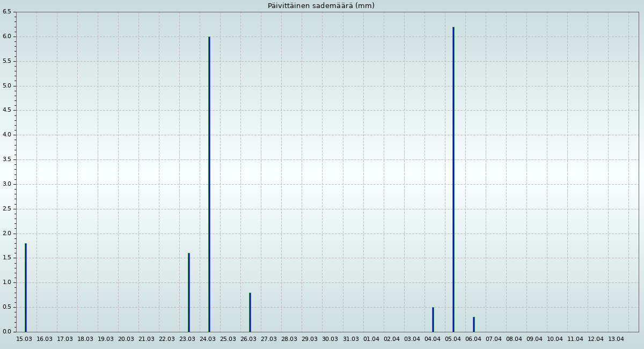Image resolution: width=644 pixels, height=349 pixels.
Task: Click the 0.5 mm bar at 04.04
Action: point(433,319)
